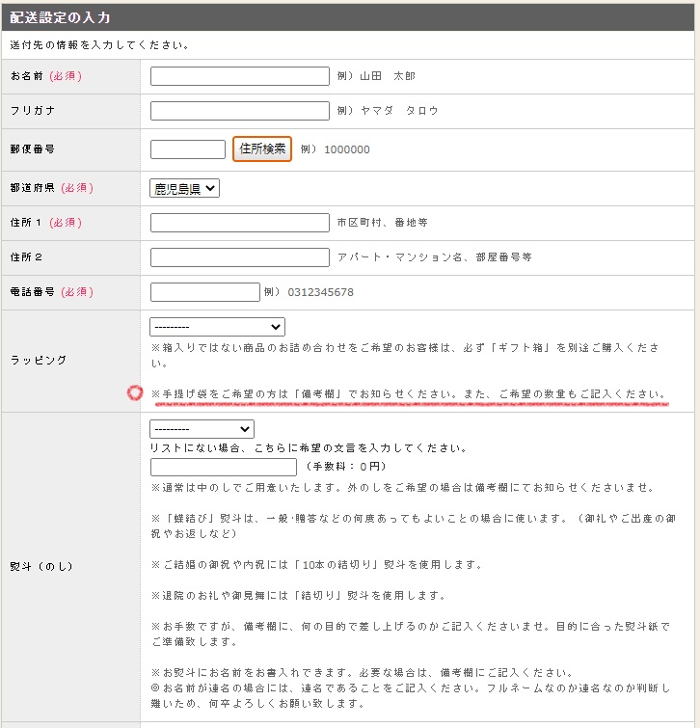
Task: Click the 住所1 address input field
Action: coord(239,223)
